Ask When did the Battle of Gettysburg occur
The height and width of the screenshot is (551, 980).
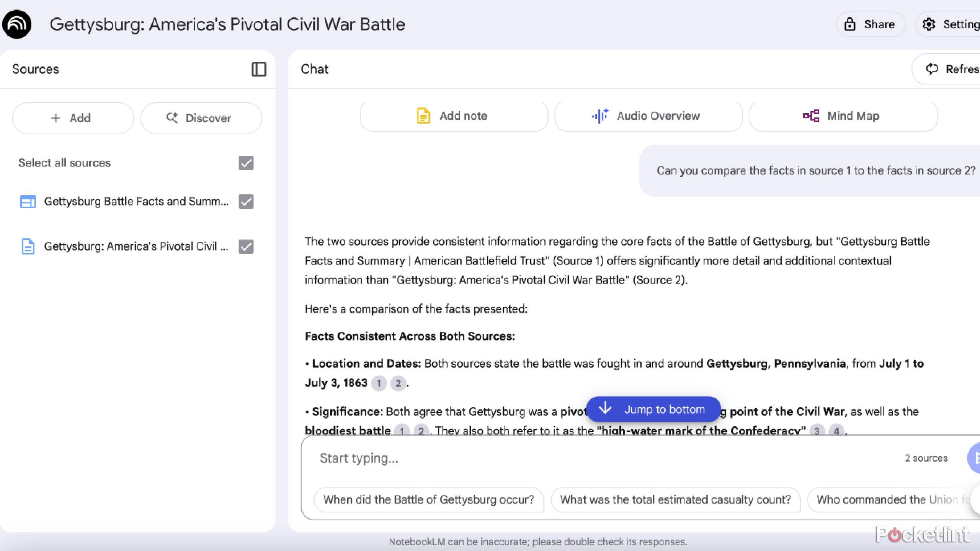click(x=429, y=500)
